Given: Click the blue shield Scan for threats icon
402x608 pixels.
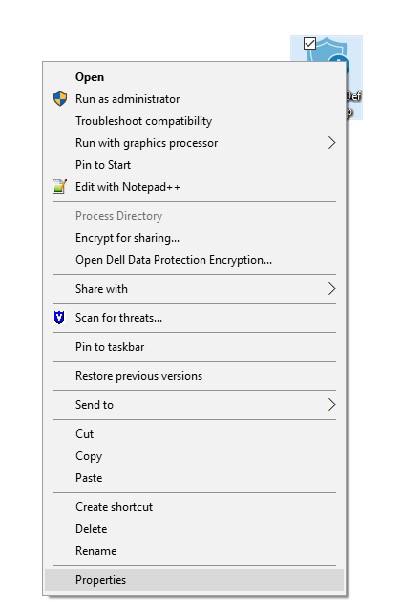Looking at the screenshot, I should (x=59, y=318).
